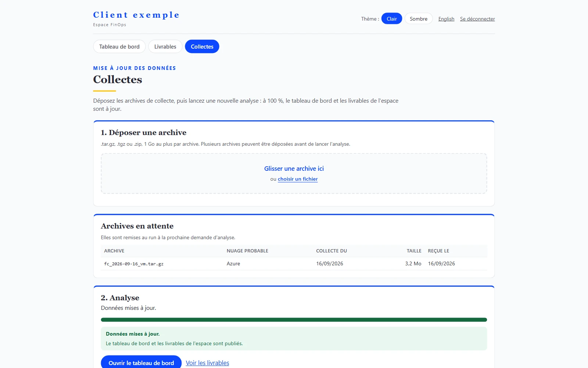The width and height of the screenshot is (588, 368).
Task: Click the ARCHIVE column header
Action: tap(114, 251)
